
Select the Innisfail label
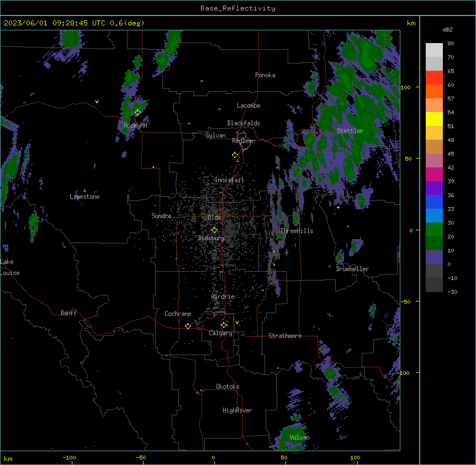tap(229, 180)
